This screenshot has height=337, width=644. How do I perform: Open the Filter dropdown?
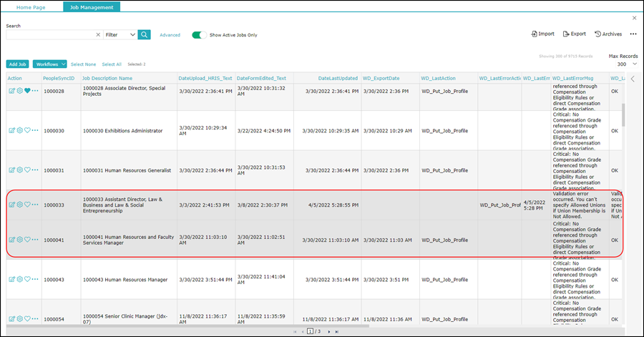[x=120, y=35]
